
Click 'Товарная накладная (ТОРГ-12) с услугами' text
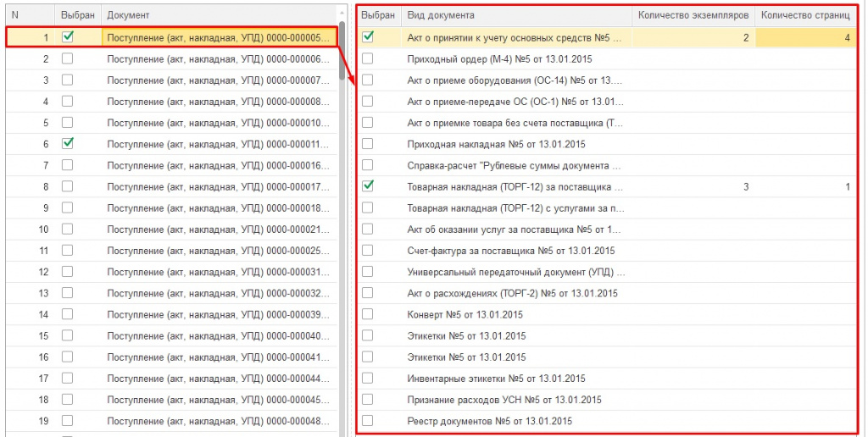(x=516, y=208)
